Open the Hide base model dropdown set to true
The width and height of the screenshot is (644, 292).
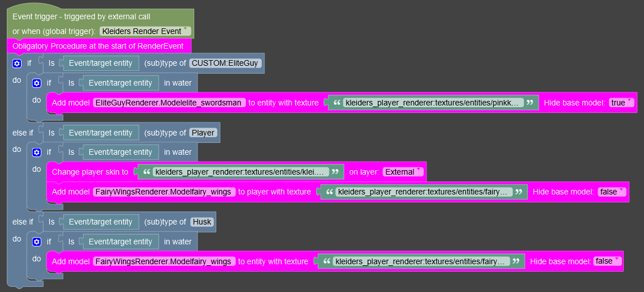click(x=621, y=103)
